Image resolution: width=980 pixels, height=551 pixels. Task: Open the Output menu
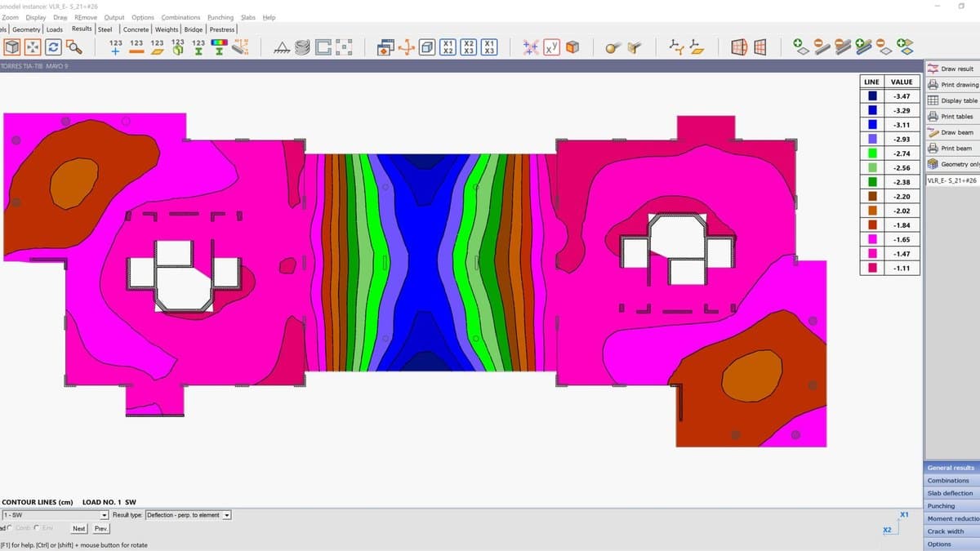point(114,17)
